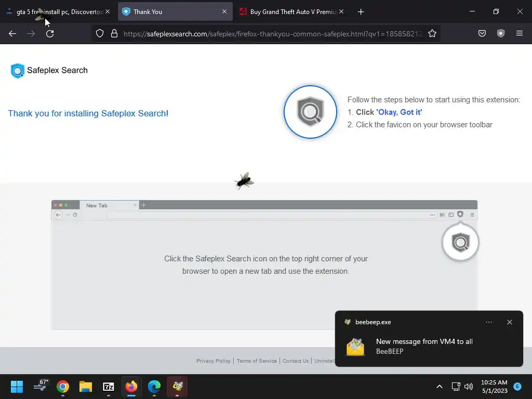Screen dimensions: 532x399
Task: Switch to Firefox in taskbar
Action: [131, 387]
